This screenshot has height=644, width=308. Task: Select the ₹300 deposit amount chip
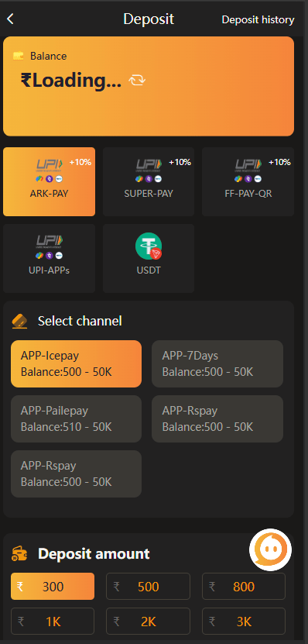(53, 586)
